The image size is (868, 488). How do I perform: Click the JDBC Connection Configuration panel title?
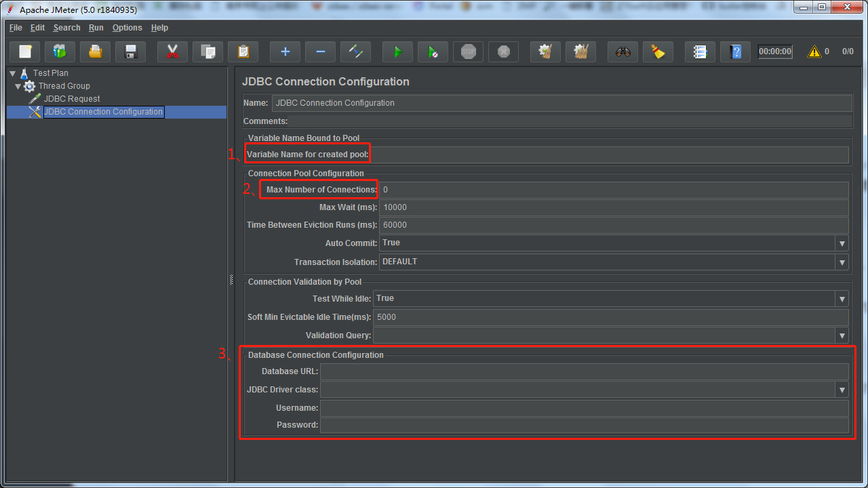click(325, 81)
